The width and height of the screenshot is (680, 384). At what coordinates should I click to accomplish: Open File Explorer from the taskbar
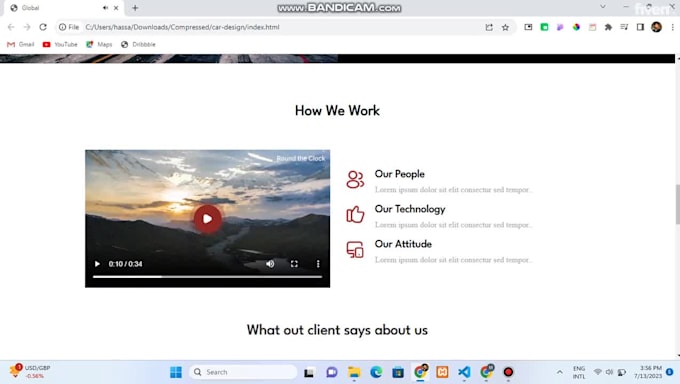[354, 372]
